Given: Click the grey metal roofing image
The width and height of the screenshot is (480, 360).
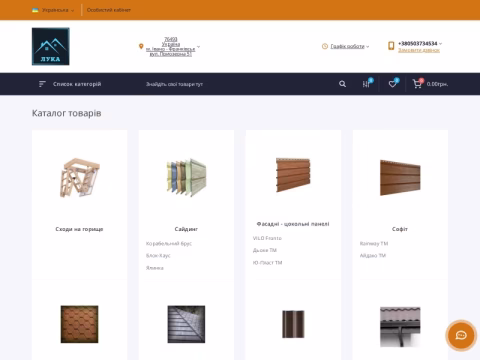Looking at the screenshot, I should pyautogui.click(x=186, y=324).
